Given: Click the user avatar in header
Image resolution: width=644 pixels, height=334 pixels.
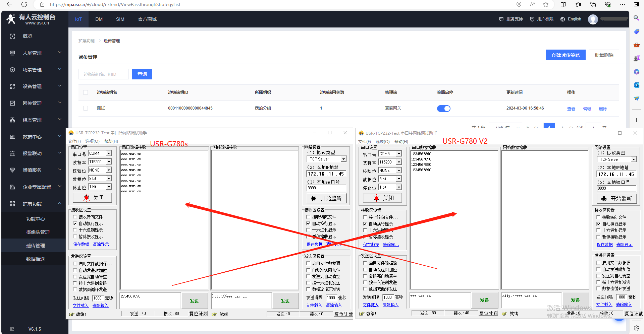Looking at the screenshot, I should (x=593, y=19).
